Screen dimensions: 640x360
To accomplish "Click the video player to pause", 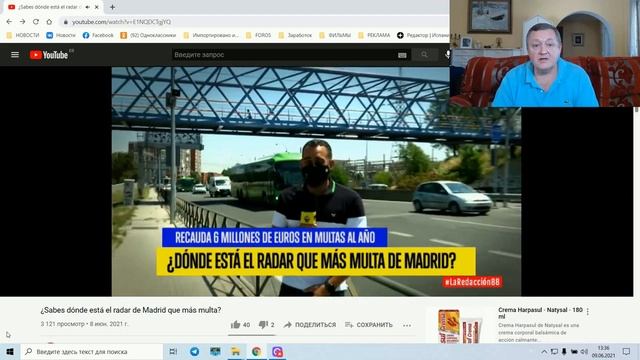I will [316, 181].
